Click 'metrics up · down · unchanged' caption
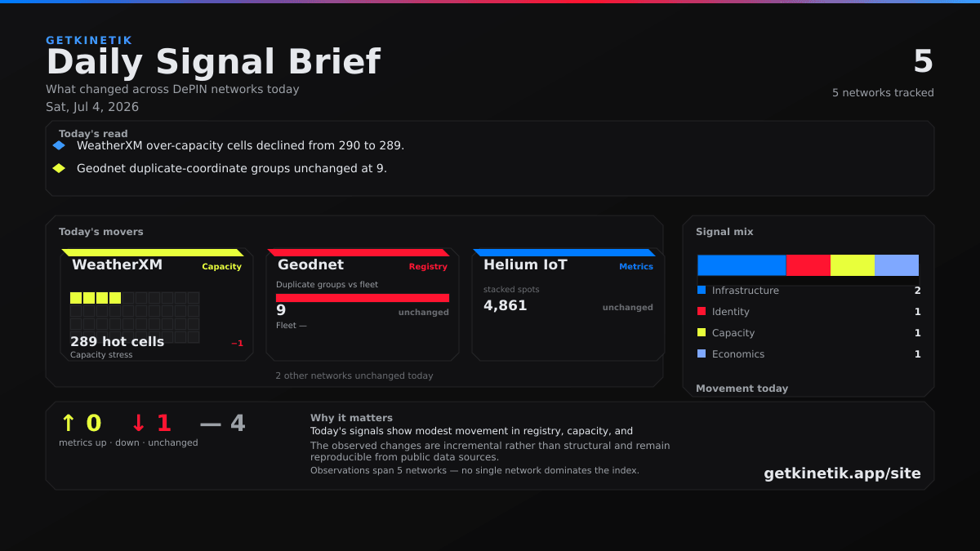The width and height of the screenshot is (980, 551). click(x=128, y=443)
